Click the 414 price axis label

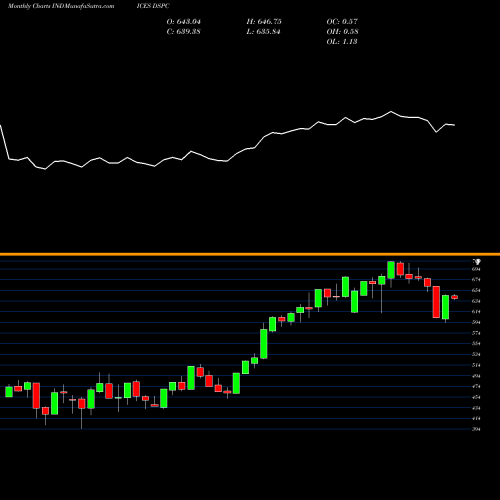tap(476, 418)
